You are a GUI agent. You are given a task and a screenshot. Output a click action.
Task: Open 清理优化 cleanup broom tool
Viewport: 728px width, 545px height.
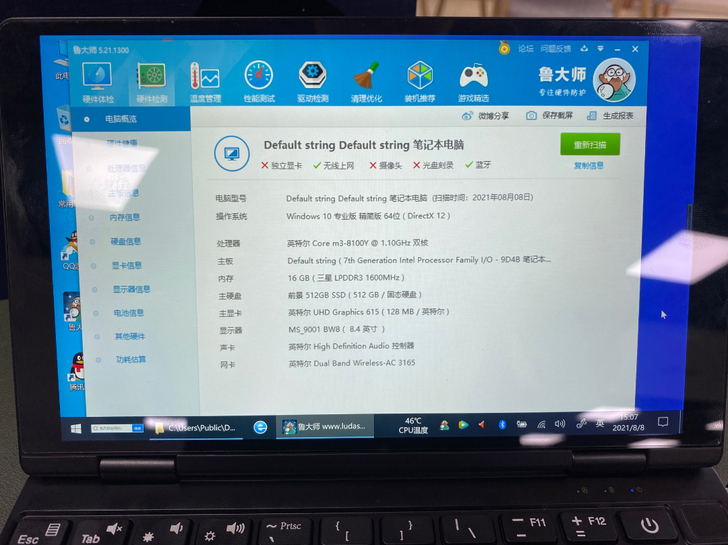coord(366,82)
